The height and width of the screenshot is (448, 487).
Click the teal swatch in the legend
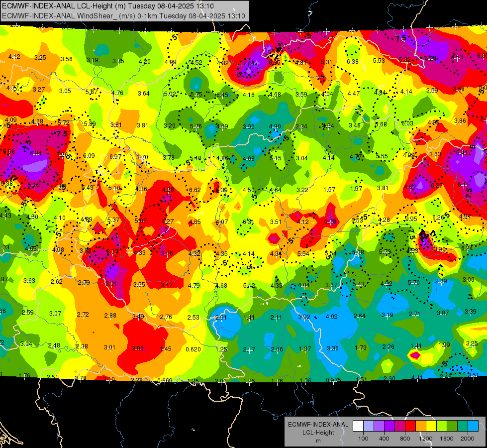(463, 426)
